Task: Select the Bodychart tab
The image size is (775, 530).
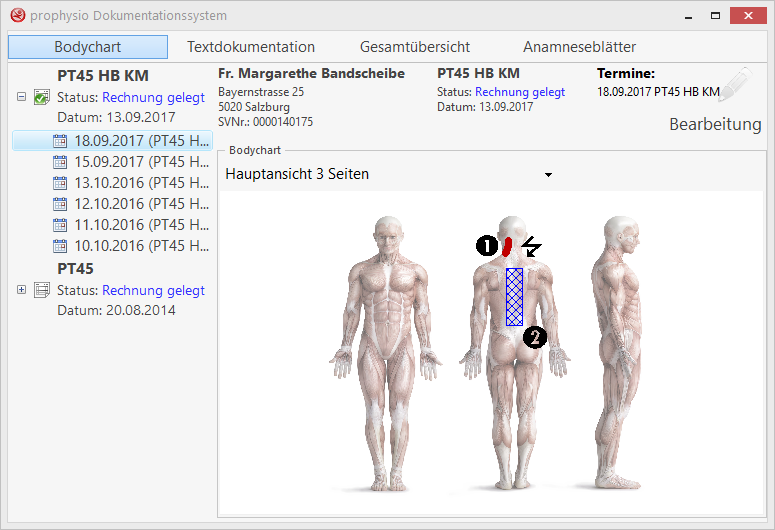Action: (x=88, y=47)
